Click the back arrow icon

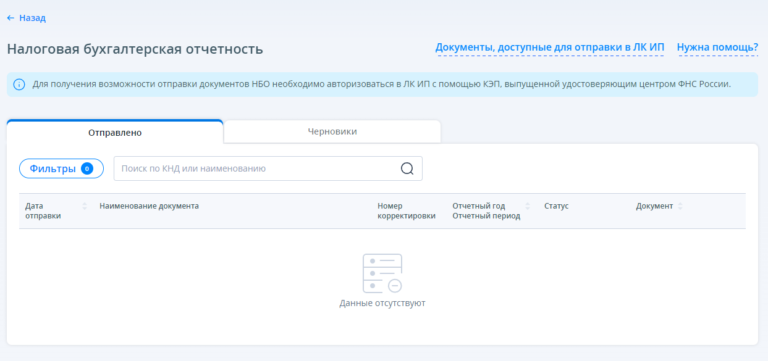pyautogui.click(x=11, y=18)
